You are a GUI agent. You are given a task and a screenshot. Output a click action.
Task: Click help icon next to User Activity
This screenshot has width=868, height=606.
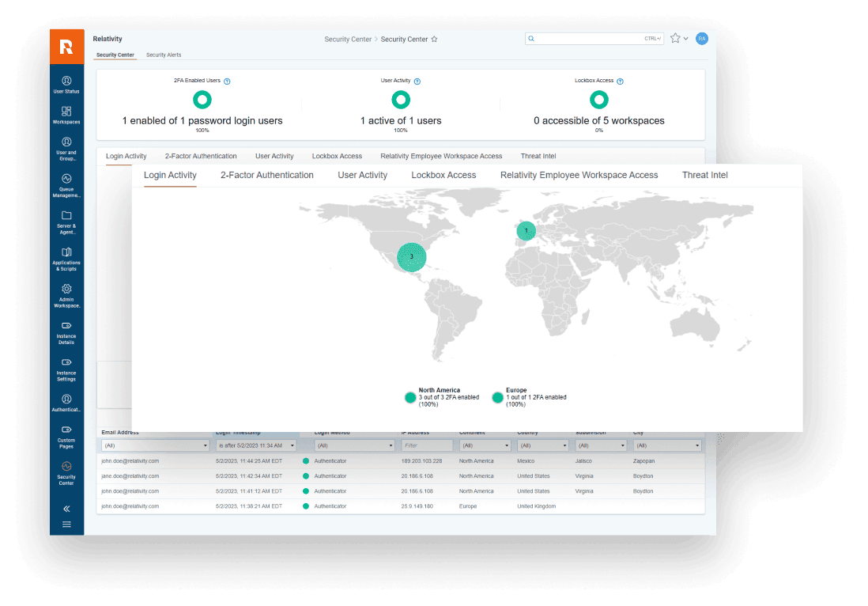(x=417, y=81)
